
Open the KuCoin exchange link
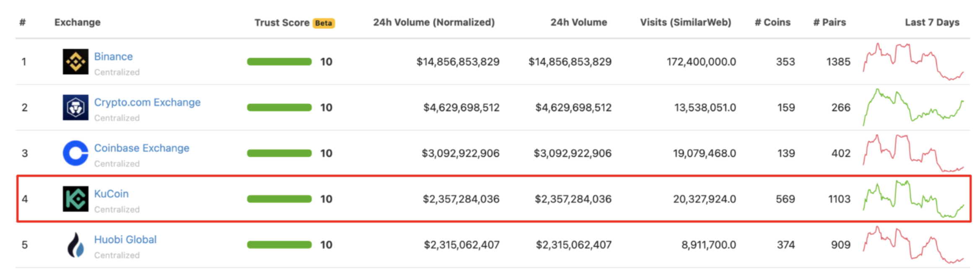coord(111,194)
